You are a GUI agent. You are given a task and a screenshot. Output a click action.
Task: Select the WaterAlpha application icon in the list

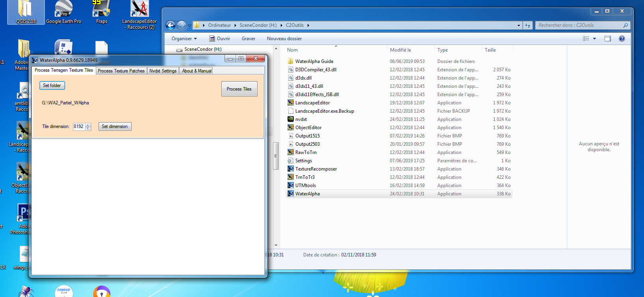pos(291,194)
